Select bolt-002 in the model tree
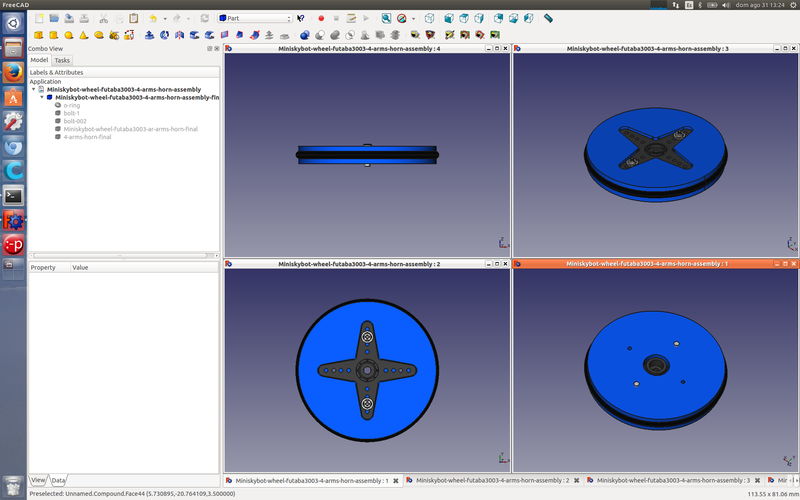Viewport: 800px width, 500px height. (x=75, y=121)
